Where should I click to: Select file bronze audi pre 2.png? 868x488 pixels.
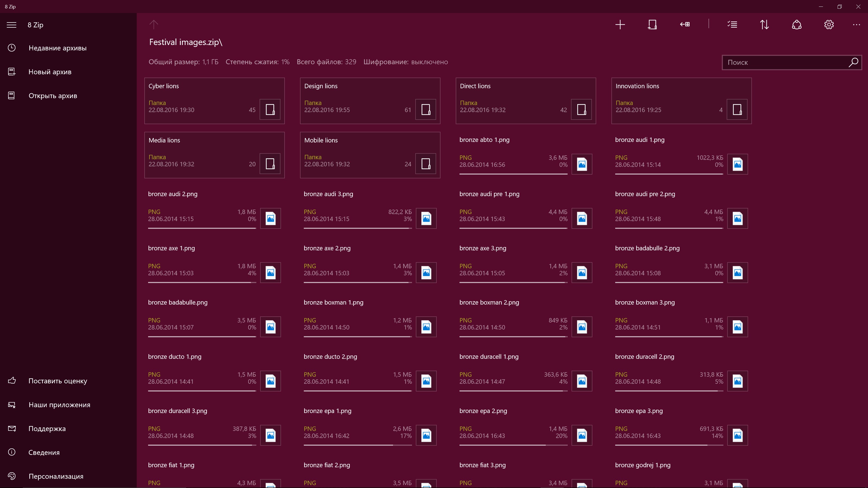click(681, 209)
